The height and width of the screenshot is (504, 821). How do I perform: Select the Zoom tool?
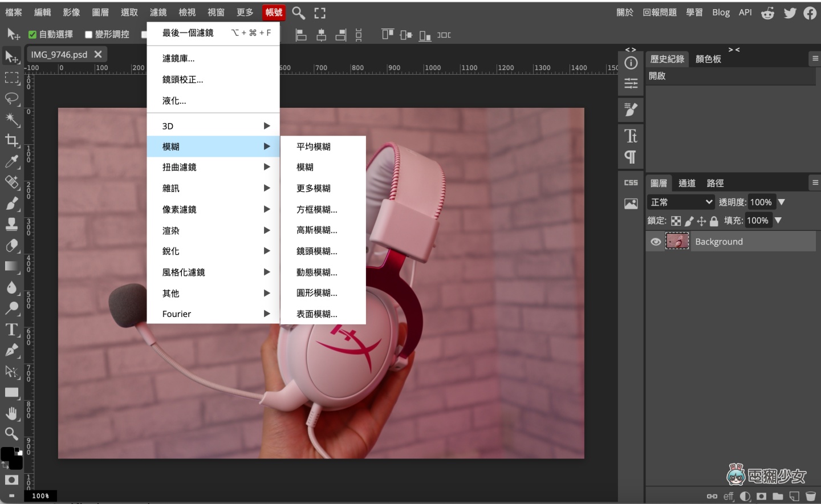[12, 434]
